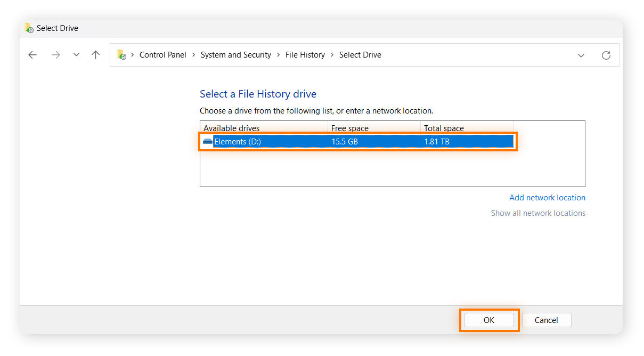
Task: Expand the address bar history dropdown
Action: 581,55
